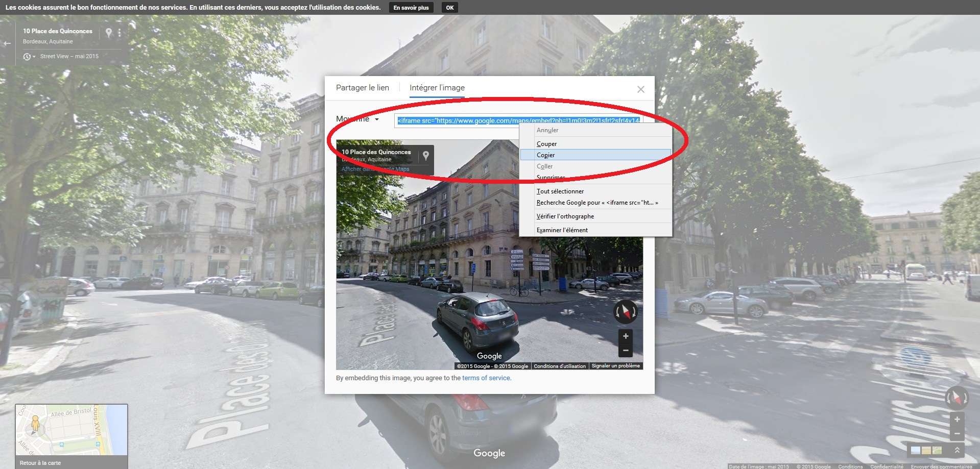
Task: Choose Tout sélectionner in the context menu
Action: pyautogui.click(x=595, y=191)
